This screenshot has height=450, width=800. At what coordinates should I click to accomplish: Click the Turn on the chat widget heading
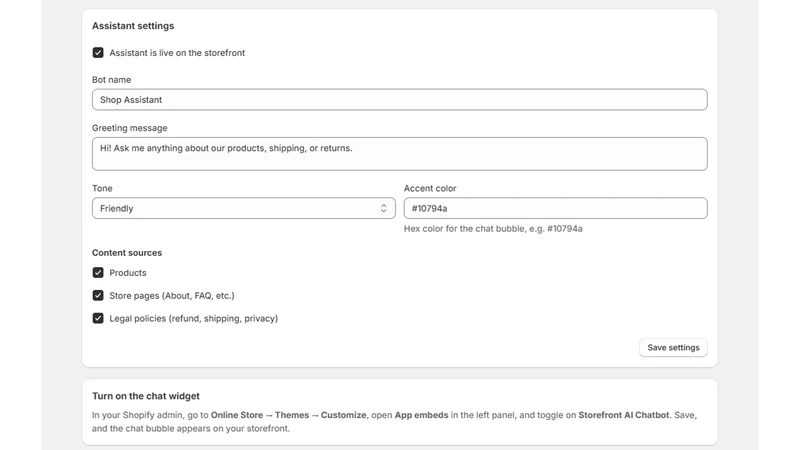coord(146,396)
